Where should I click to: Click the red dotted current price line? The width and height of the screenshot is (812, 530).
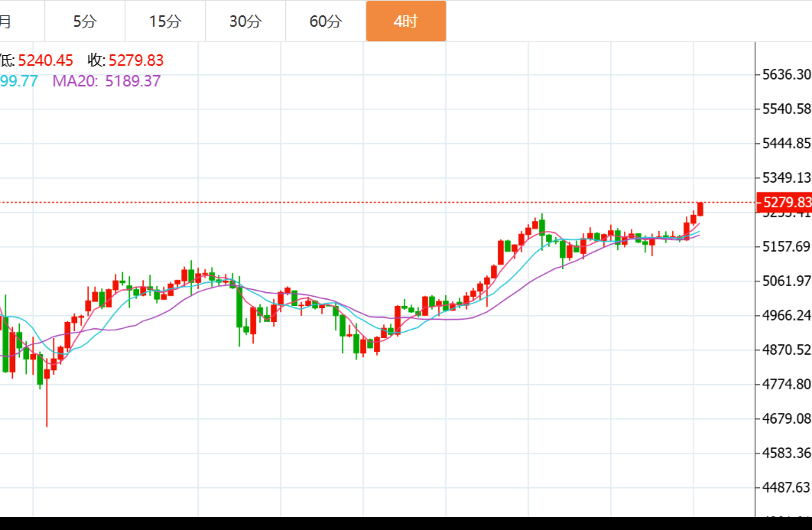click(382, 203)
